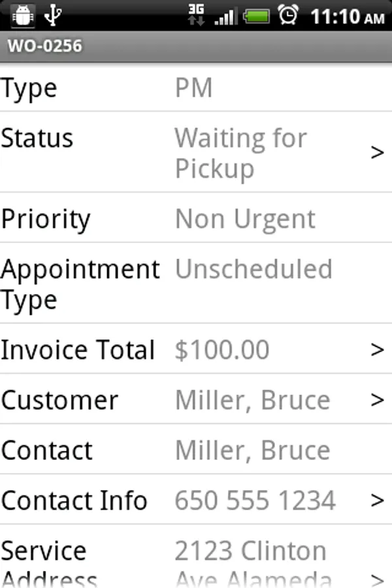Tap phone number 650 555 1234

coord(255,500)
